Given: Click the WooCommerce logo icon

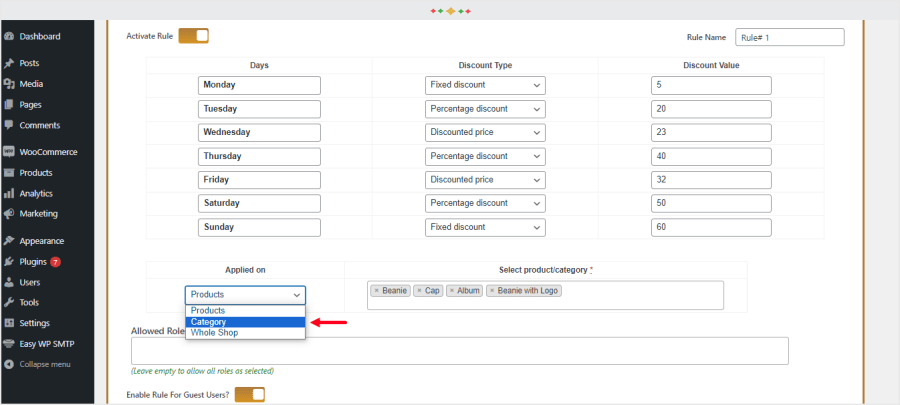Looking at the screenshot, I should [x=9, y=152].
